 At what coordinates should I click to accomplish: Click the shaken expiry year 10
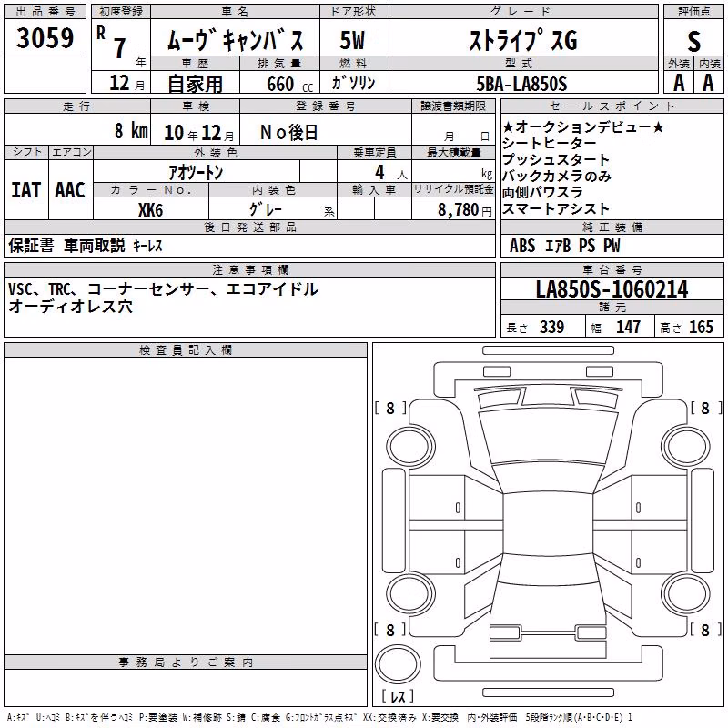[x=174, y=133]
